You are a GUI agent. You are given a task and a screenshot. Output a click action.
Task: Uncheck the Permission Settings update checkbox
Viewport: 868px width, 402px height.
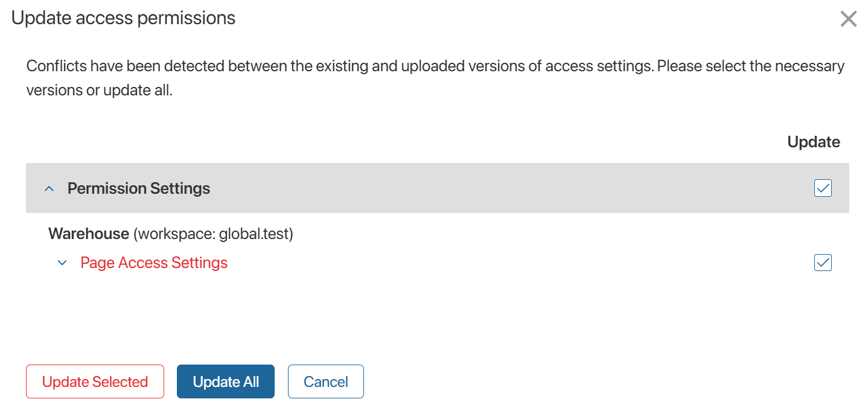point(823,188)
